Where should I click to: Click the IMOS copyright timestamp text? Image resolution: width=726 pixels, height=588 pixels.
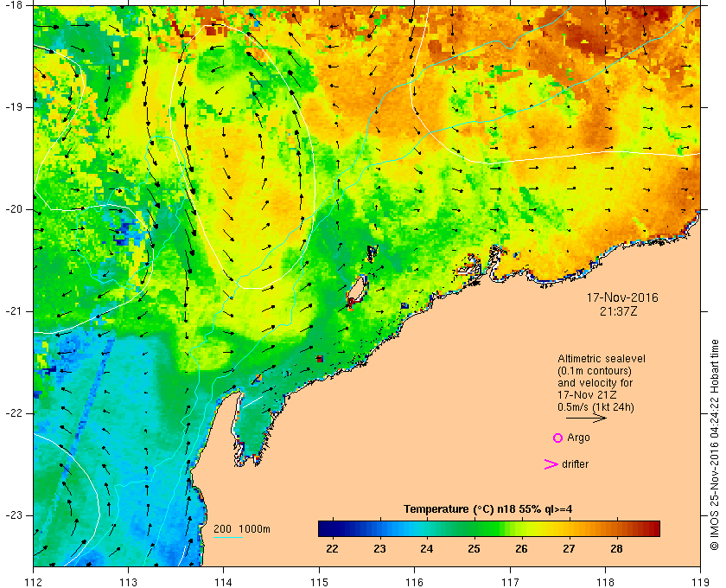(x=715, y=444)
